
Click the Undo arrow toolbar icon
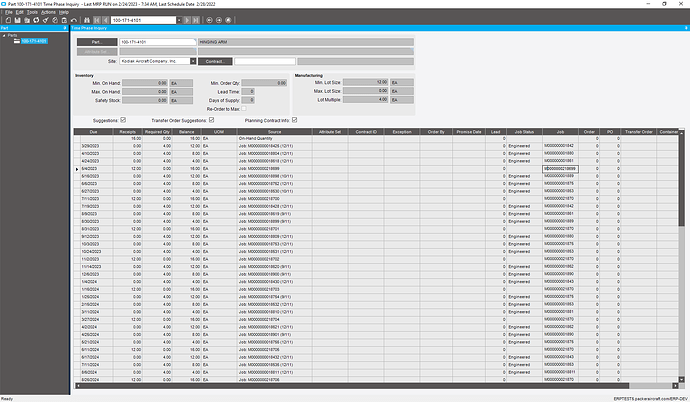(73, 20)
